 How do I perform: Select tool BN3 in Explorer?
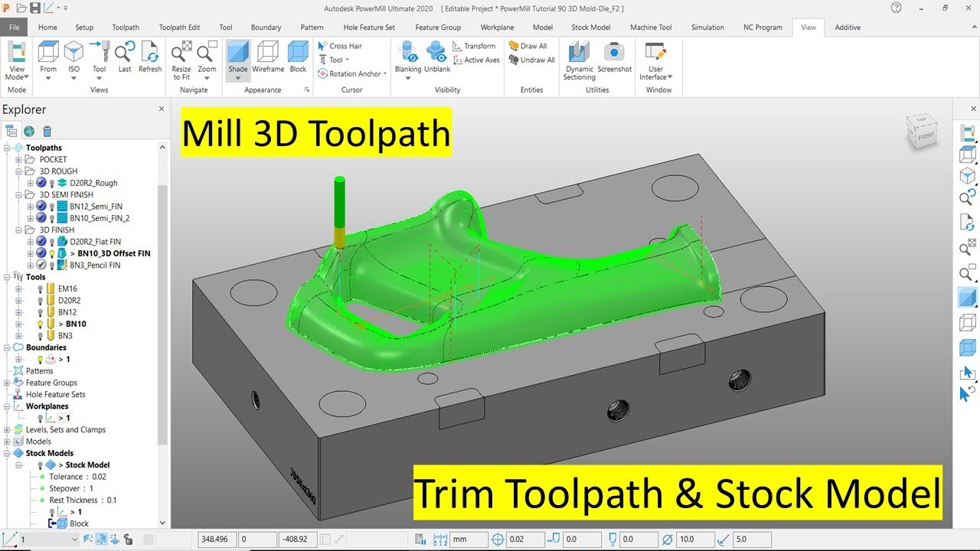coord(65,335)
